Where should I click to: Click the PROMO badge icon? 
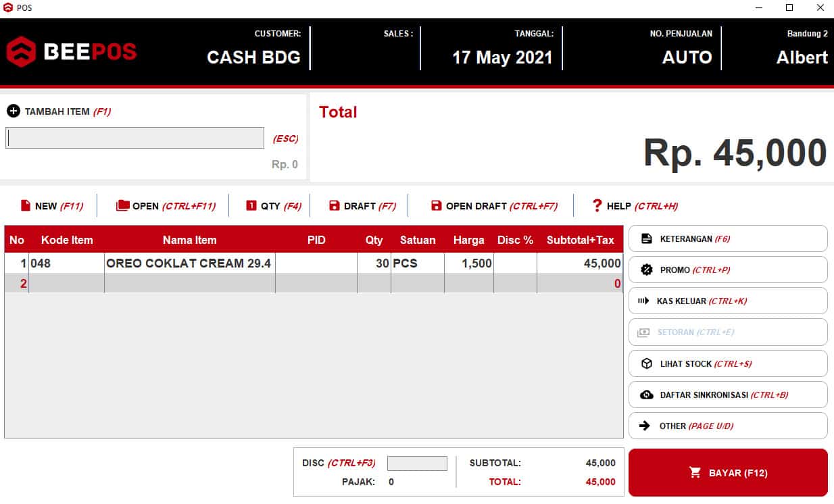[646, 270]
